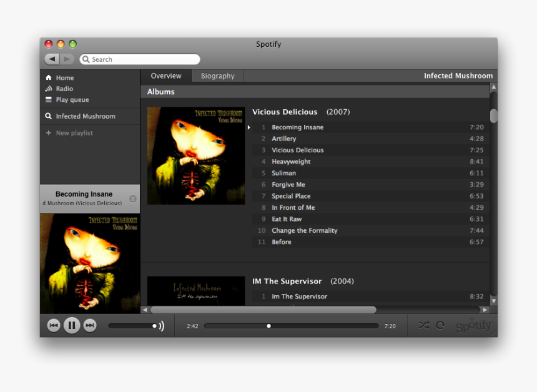The height and width of the screenshot is (392, 537).
Task: Click the now playing Becoming Insane title
Action: [84, 194]
